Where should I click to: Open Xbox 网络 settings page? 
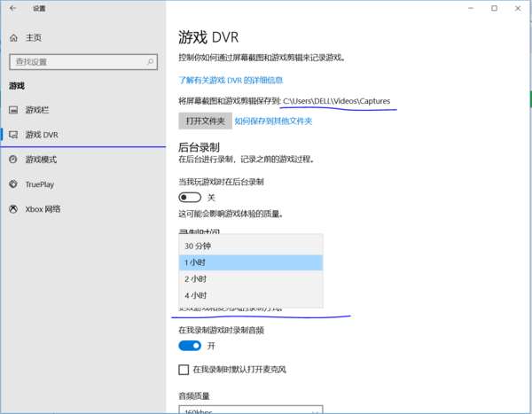click(82, 209)
